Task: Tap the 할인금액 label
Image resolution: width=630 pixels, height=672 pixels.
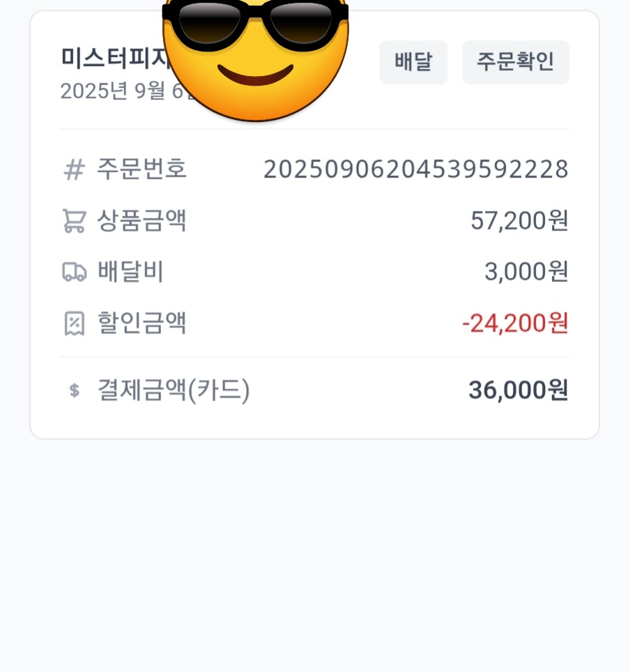Action: point(141,323)
